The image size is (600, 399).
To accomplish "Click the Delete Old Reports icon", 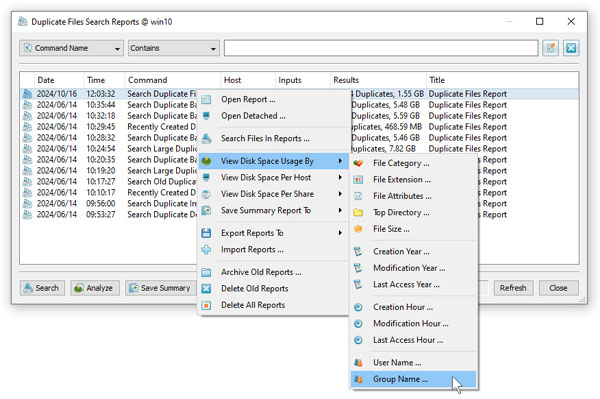I will 206,288.
